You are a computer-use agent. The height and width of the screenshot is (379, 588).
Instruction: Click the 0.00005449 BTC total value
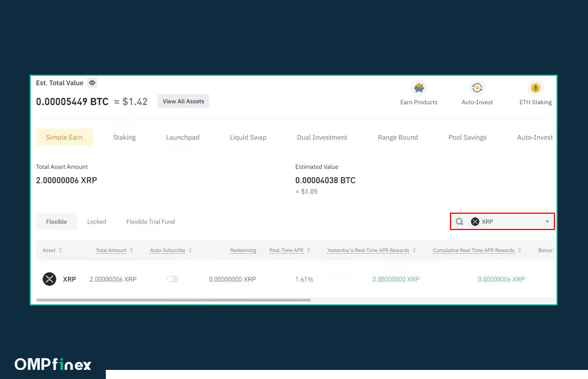[72, 102]
